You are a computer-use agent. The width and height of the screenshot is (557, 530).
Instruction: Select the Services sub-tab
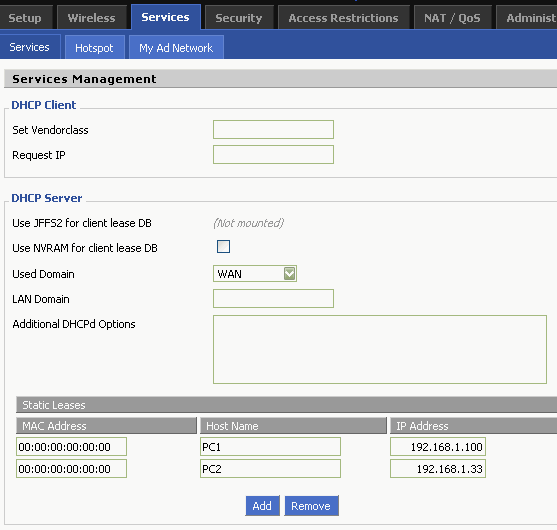30,47
